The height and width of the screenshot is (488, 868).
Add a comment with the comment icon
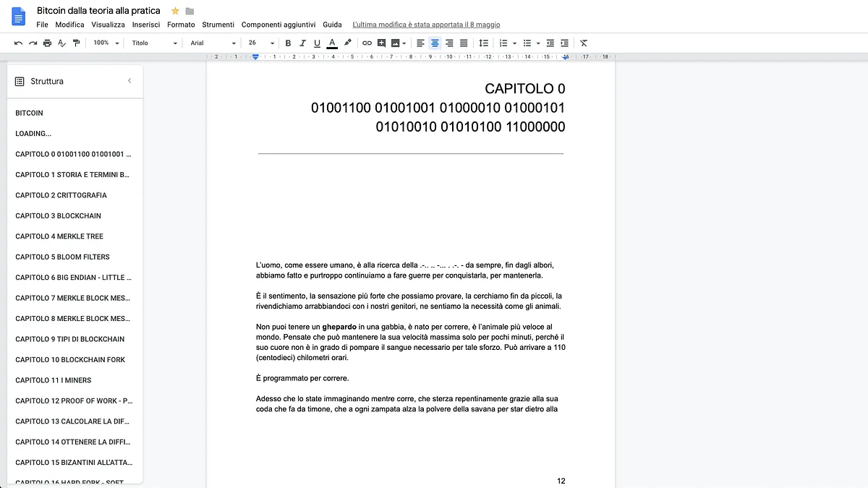[x=382, y=43]
